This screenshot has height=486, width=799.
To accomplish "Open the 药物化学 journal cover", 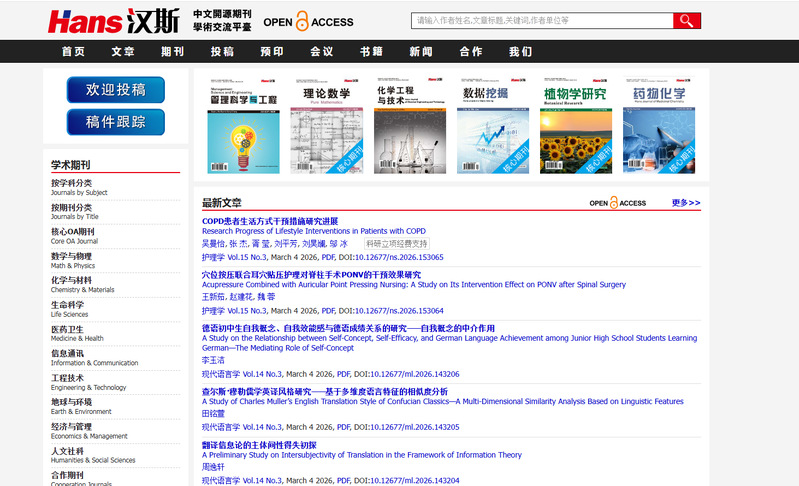I will click(659, 125).
